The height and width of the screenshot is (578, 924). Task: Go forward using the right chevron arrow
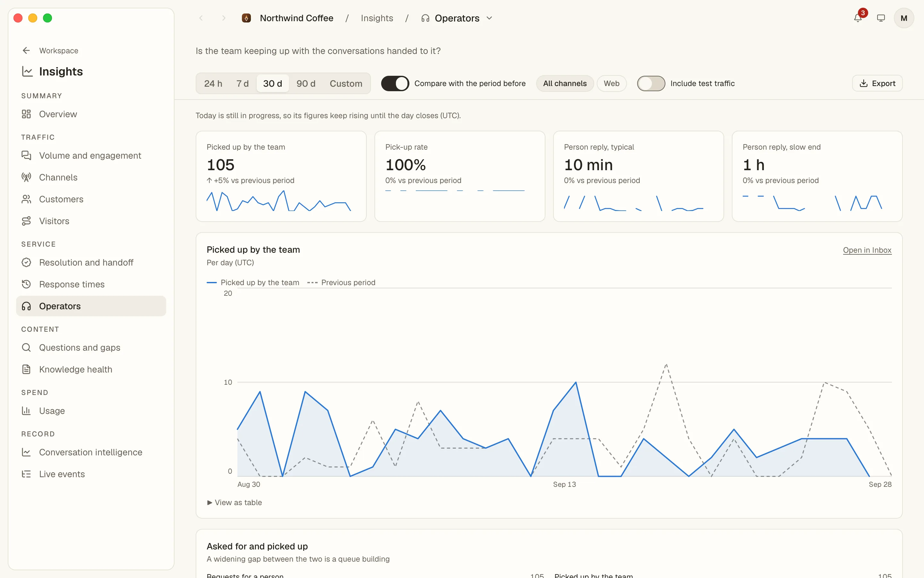[224, 18]
